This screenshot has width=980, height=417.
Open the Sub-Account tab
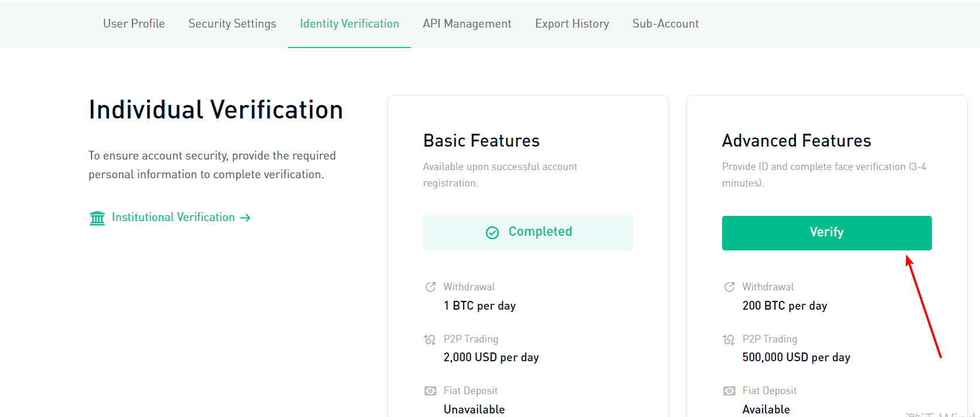[665, 23]
